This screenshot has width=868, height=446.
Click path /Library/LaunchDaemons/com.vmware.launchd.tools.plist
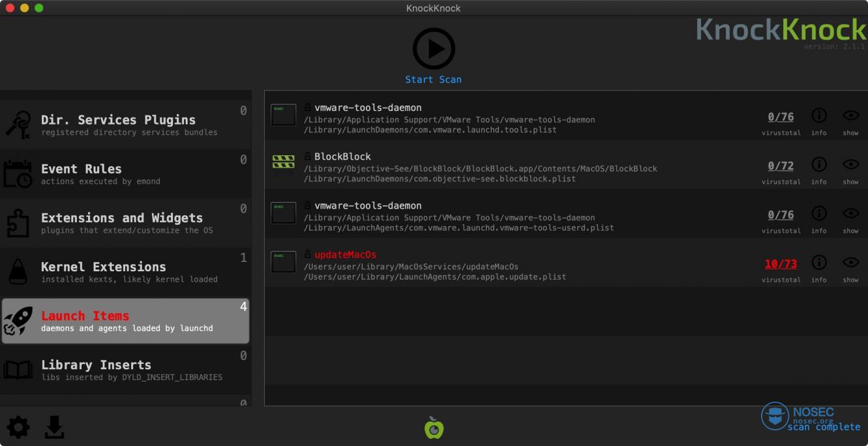point(430,130)
